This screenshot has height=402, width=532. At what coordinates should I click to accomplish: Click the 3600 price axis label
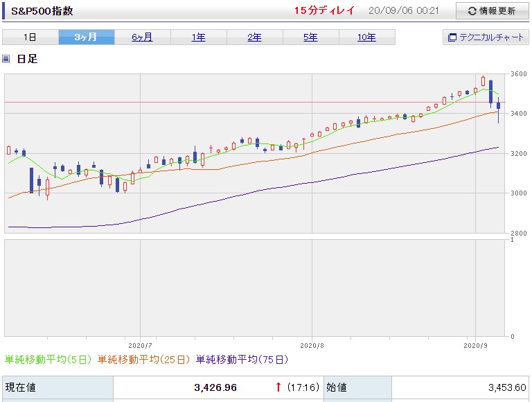coord(519,74)
